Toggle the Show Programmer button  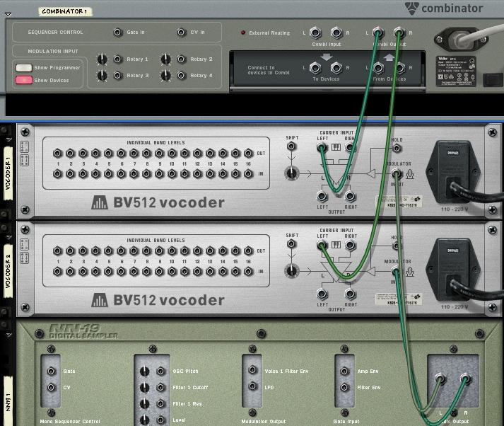coord(24,67)
